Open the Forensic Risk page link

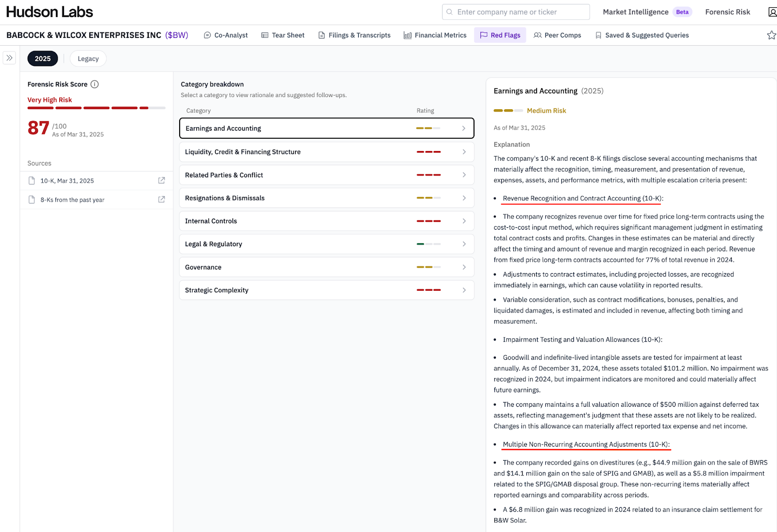click(727, 12)
